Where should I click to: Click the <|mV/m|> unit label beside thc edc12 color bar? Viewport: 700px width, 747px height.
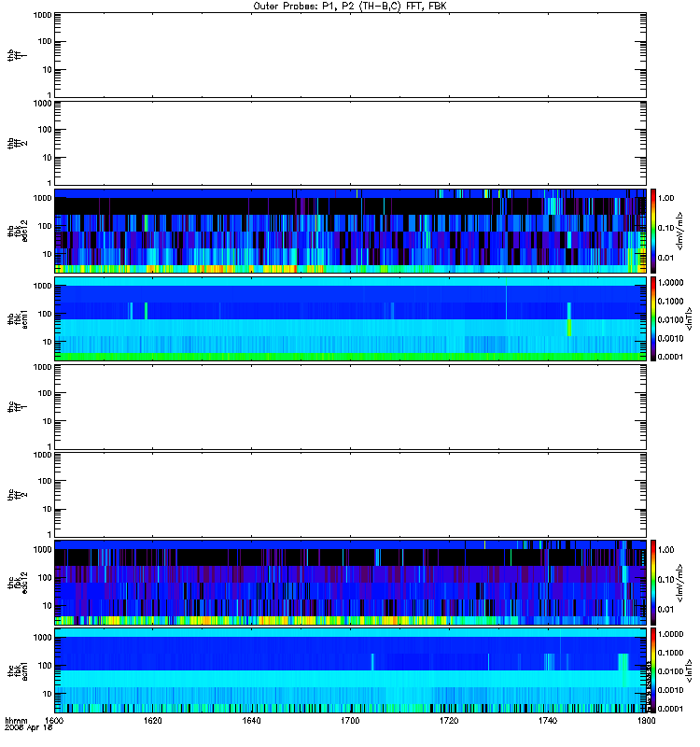click(x=680, y=583)
